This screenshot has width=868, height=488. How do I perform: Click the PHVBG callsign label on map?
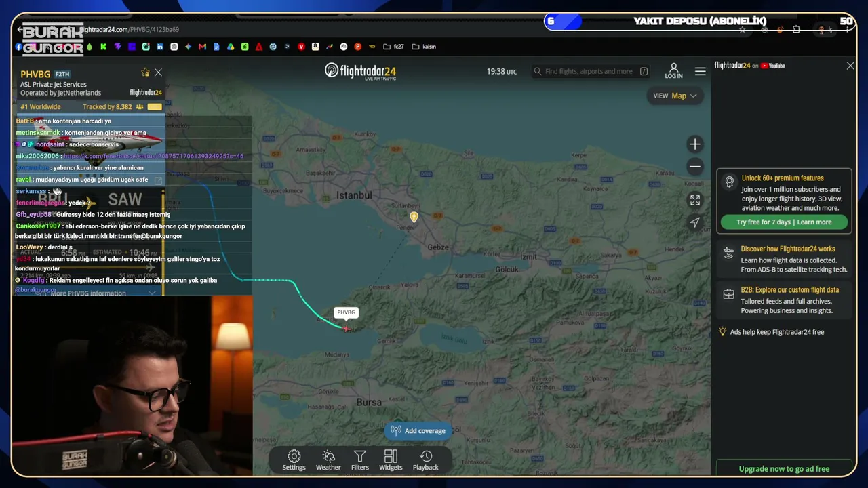(346, 312)
